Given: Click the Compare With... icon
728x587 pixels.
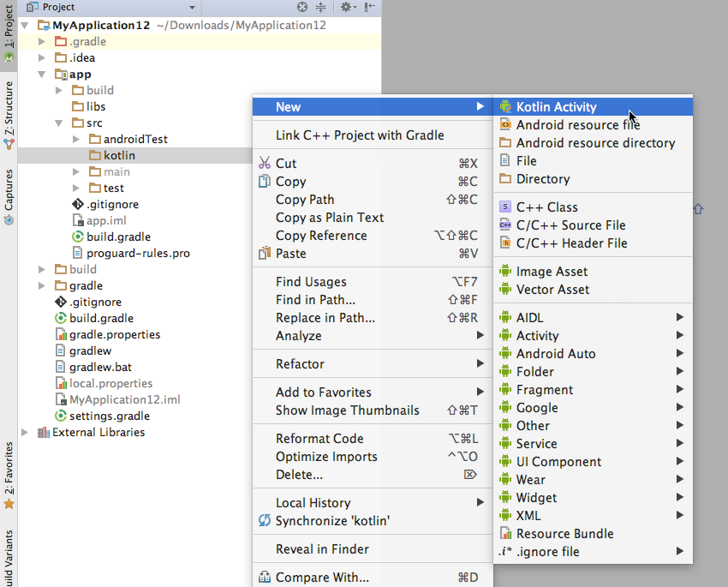Looking at the screenshot, I should click(x=265, y=578).
